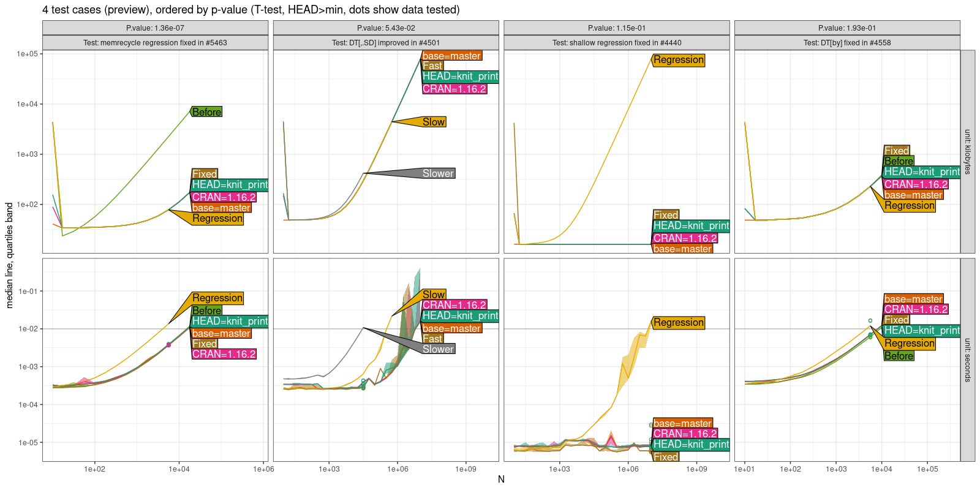Screen dimensions: 980x490
Task: Click 'Before' label in DT[by] kilobytes panel
Action: (x=899, y=161)
